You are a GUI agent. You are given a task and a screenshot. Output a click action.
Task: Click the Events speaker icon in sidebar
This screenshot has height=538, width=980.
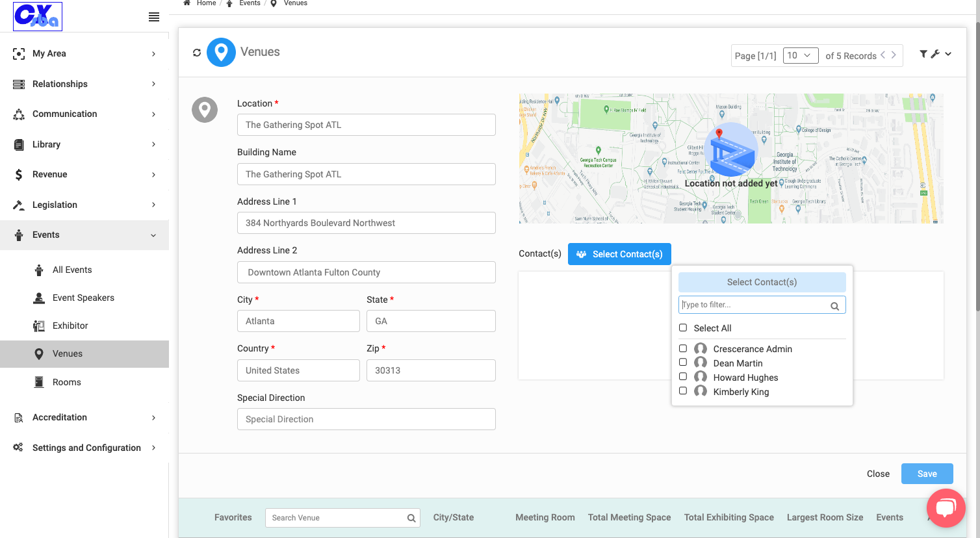[19, 235]
